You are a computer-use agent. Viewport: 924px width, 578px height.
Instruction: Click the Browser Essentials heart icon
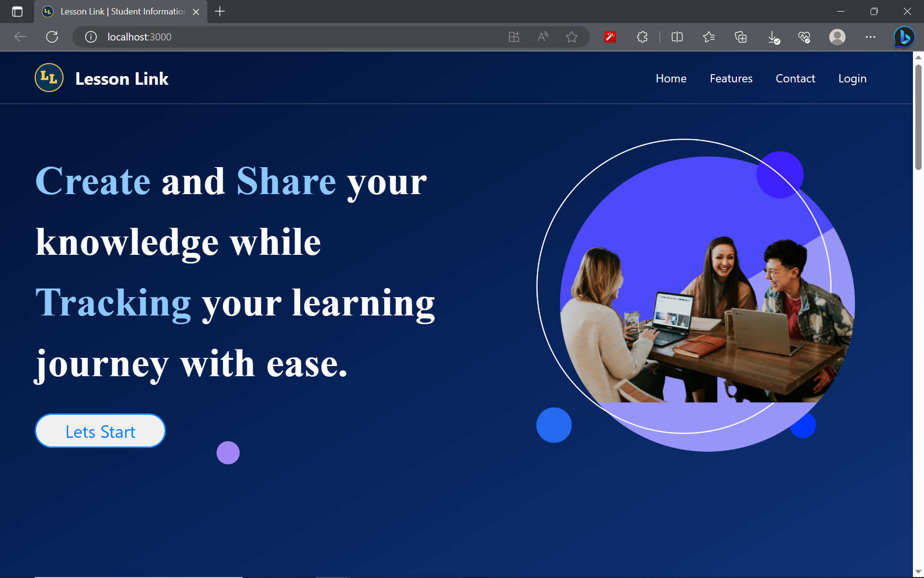804,37
